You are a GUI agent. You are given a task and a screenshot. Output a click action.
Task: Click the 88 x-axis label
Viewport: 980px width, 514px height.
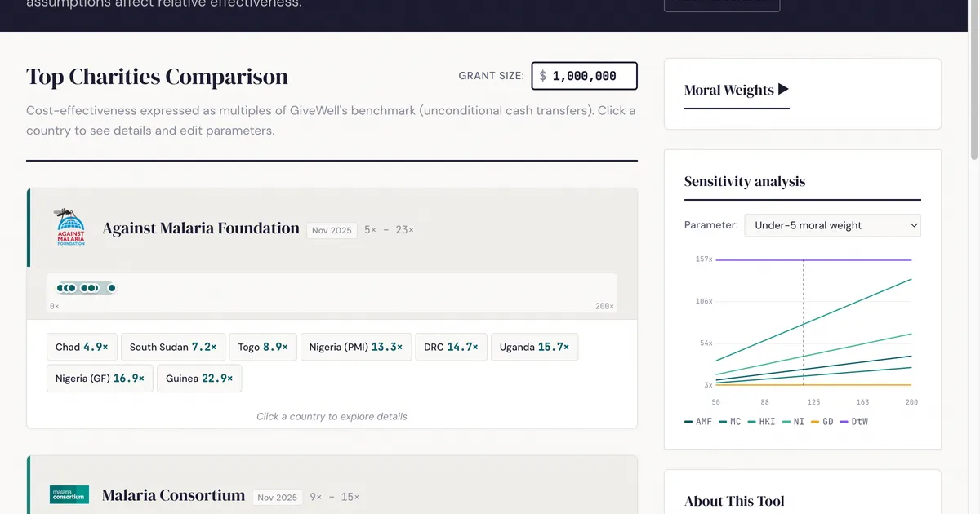point(765,402)
